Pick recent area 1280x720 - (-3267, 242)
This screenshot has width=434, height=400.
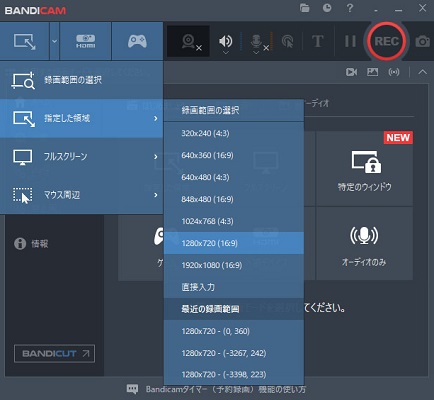click(234, 353)
